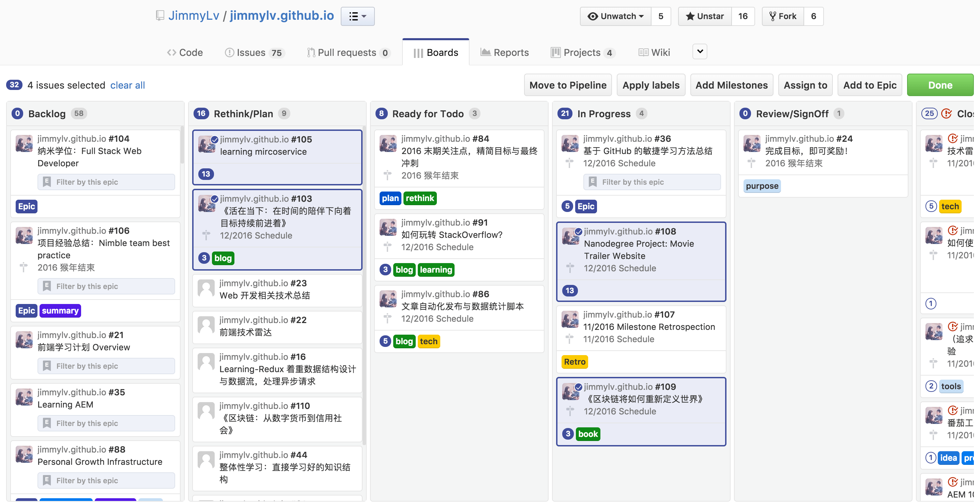The image size is (980, 503).
Task: Click the star icon on Unstar
Action: [x=690, y=16]
